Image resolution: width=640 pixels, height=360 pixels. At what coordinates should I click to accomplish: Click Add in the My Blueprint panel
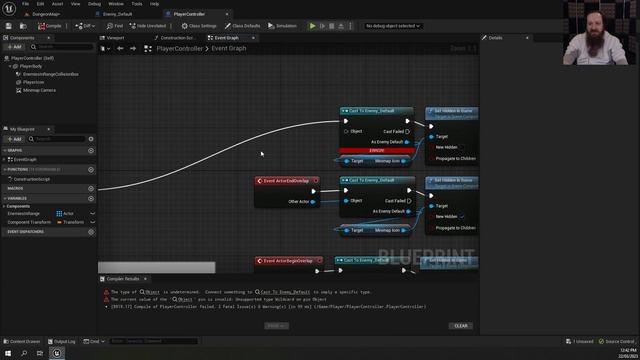tap(14, 139)
